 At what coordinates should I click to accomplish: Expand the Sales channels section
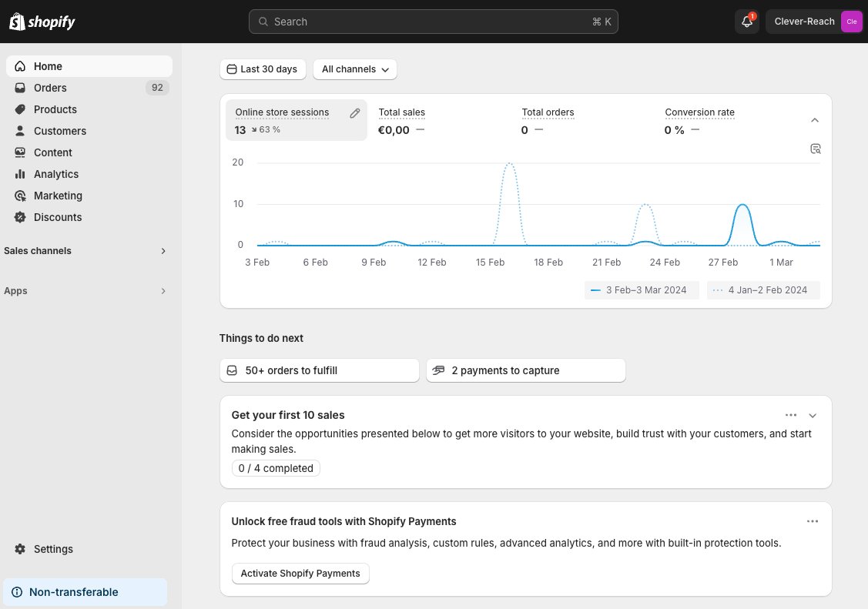(x=163, y=251)
